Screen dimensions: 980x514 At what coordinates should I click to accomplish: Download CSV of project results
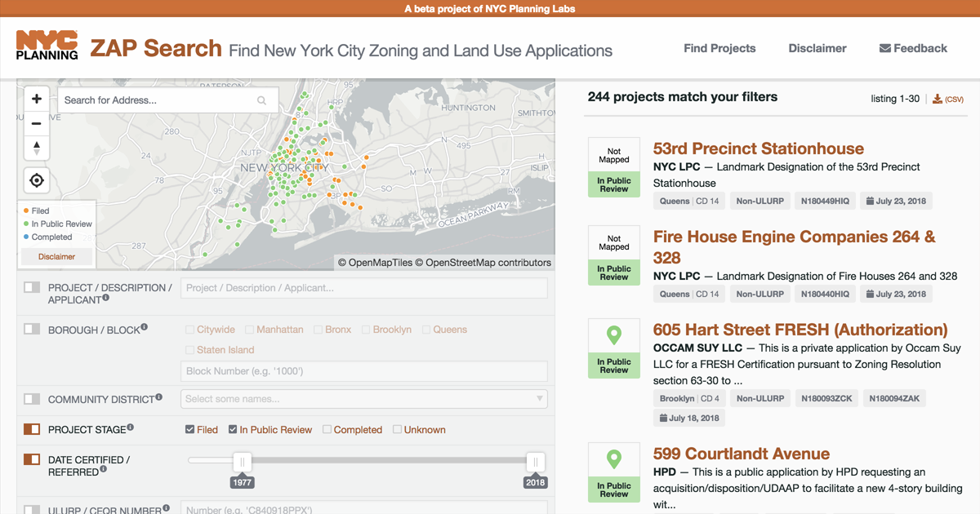tap(948, 99)
